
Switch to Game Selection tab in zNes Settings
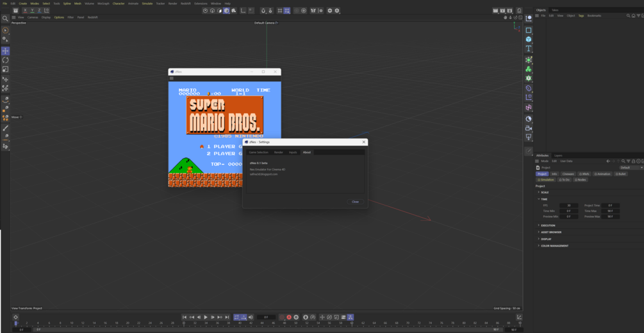pyautogui.click(x=259, y=152)
